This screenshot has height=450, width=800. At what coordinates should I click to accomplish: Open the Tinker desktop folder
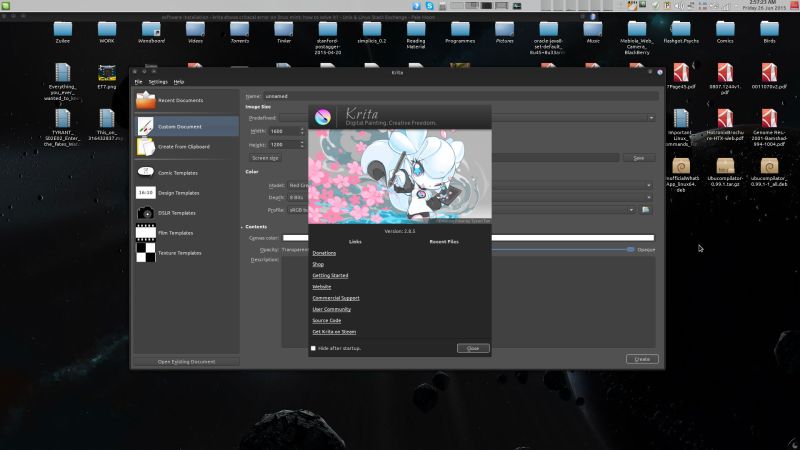pos(284,32)
